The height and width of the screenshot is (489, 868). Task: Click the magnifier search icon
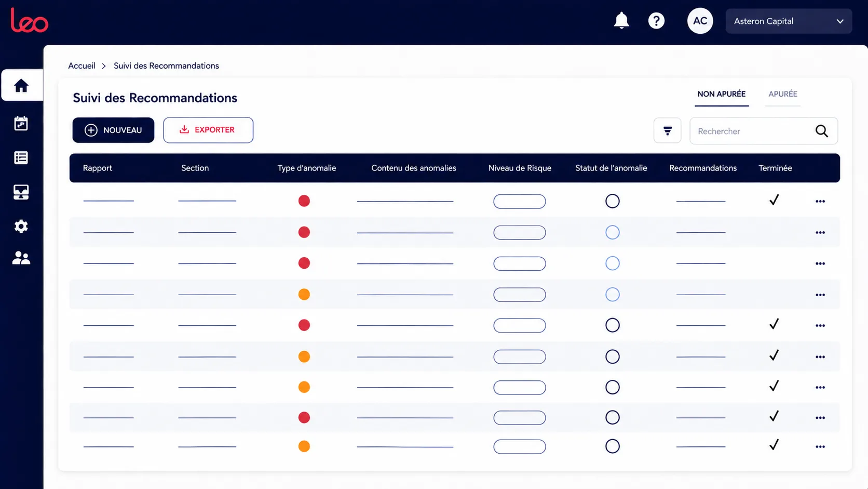821,131
